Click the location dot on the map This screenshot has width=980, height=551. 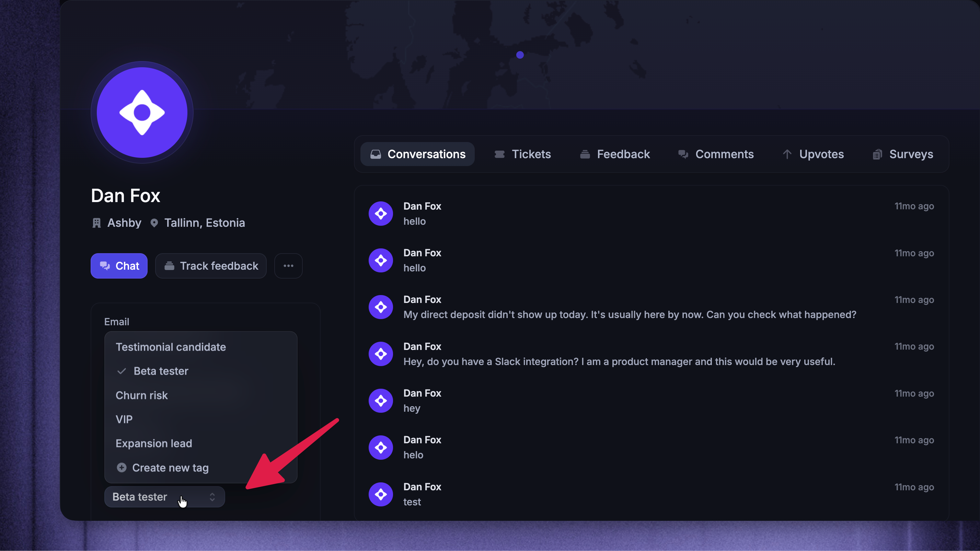point(520,55)
